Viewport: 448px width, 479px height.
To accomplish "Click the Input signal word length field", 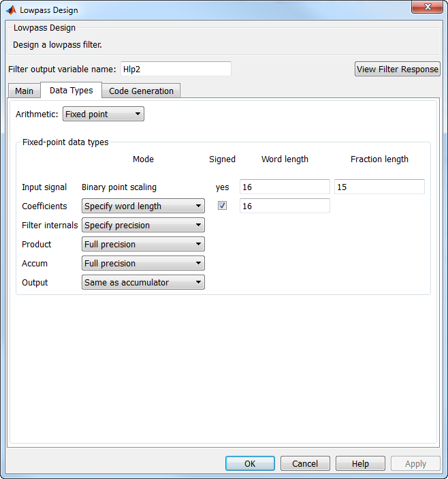I will click(285, 187).
